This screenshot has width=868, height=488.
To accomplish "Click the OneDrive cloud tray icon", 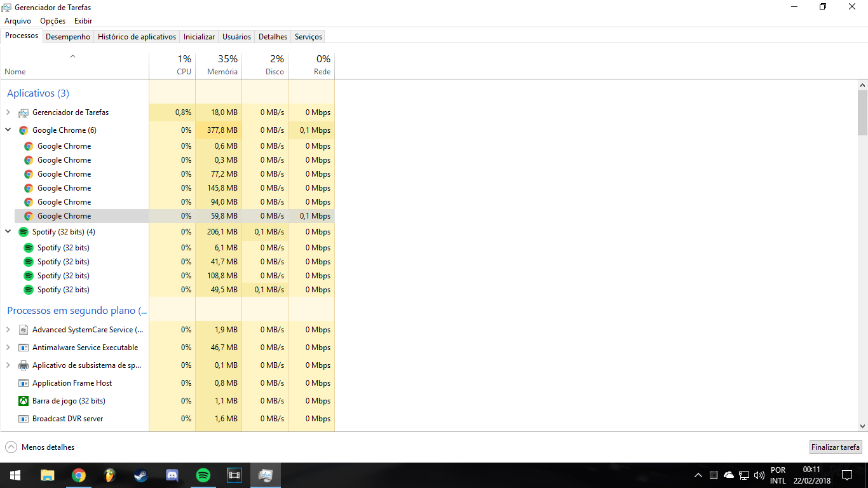I will [729, 475].
